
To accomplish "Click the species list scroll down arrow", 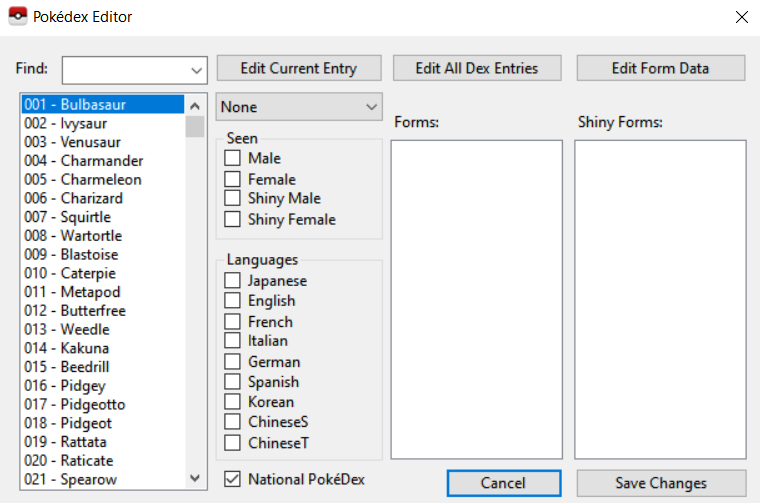I will 195,478.
